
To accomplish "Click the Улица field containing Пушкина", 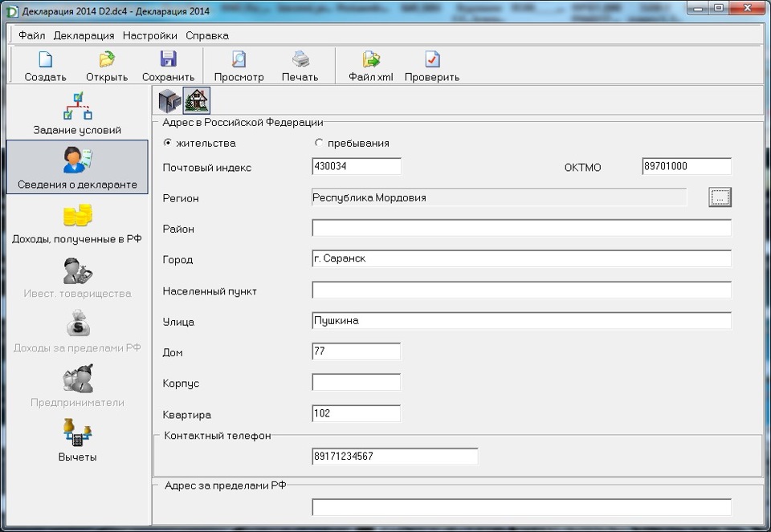I will click(520, 321).
